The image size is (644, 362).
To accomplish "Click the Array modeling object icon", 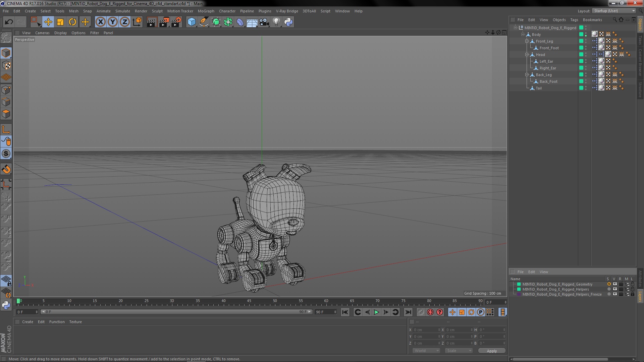I will (228, 22).
